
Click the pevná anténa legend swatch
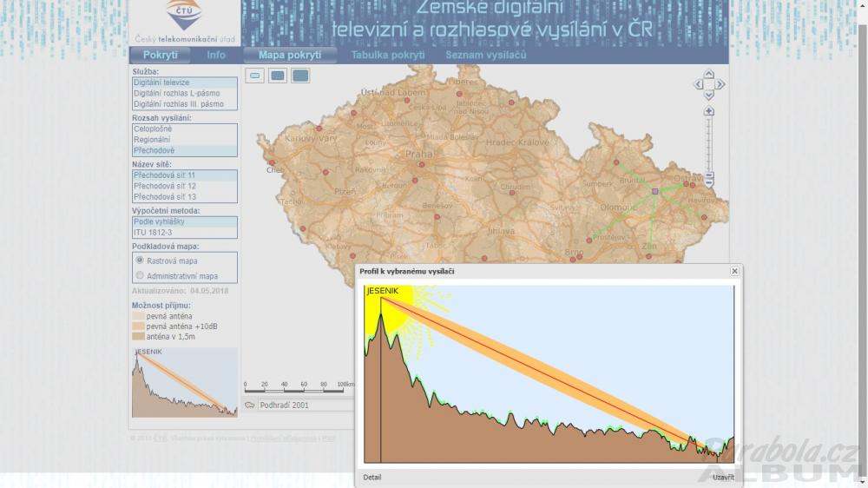click(138, 316)
